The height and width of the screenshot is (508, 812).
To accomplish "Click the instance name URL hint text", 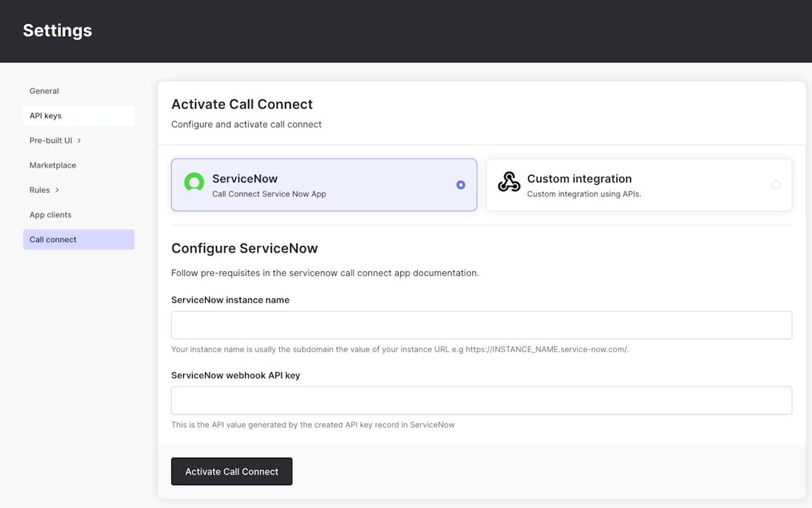I will click(400, 349).
